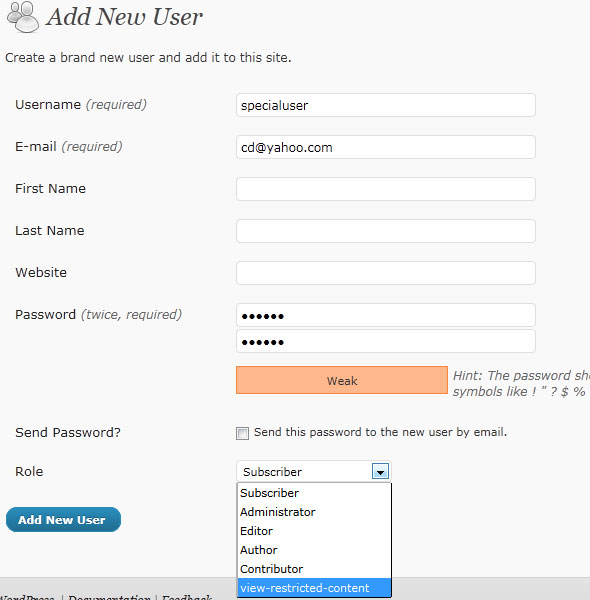The height and width of the screenshot is (600, 590).
Task: Click into the First Name field
Action: pos(386,189)
